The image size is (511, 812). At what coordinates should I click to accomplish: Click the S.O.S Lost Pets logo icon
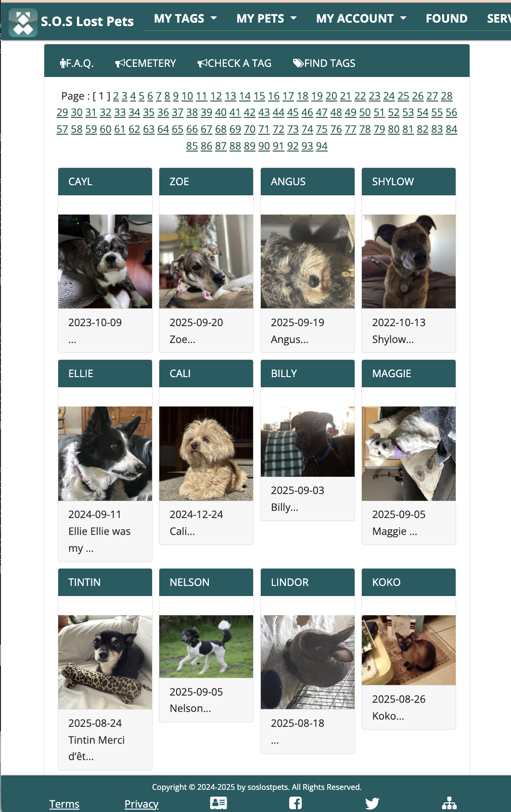23,23
